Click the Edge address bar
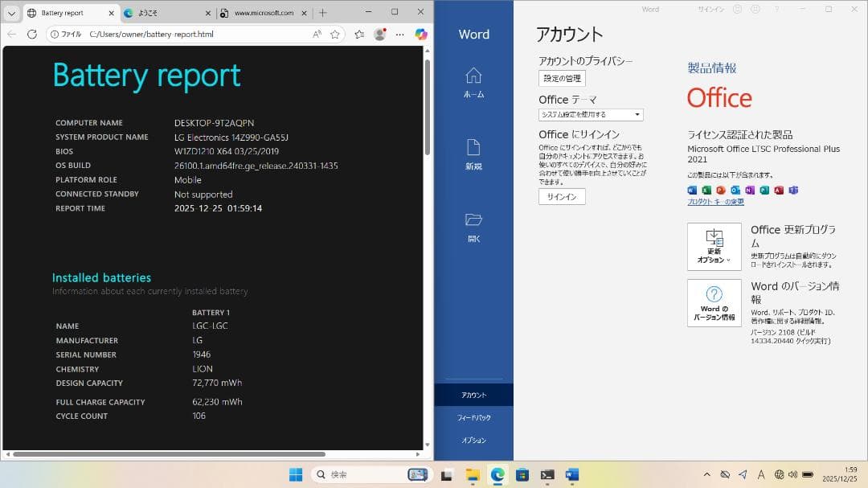Viewport: 868px width, 488px height. pyautogui.click(x=185, y=35)
